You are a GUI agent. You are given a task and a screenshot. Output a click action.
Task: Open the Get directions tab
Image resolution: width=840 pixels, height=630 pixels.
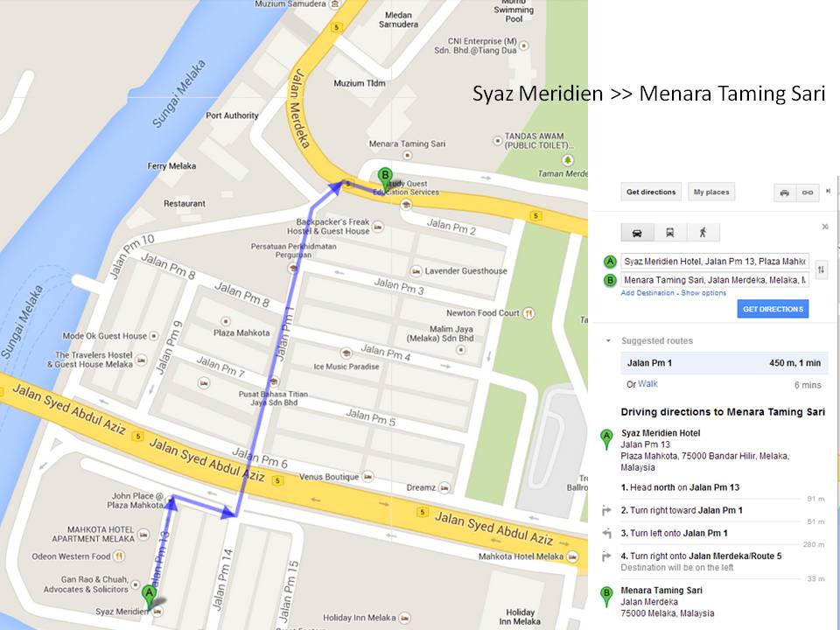651,192
